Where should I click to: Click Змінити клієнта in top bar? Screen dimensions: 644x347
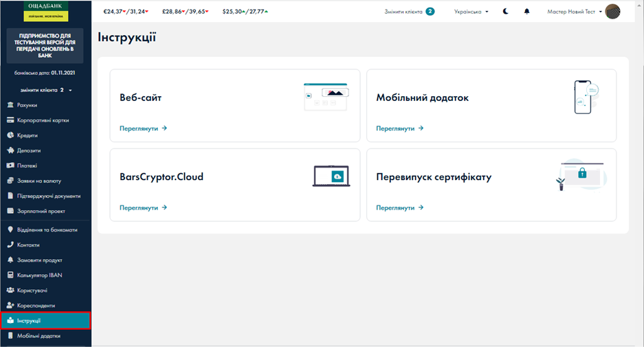410,12
